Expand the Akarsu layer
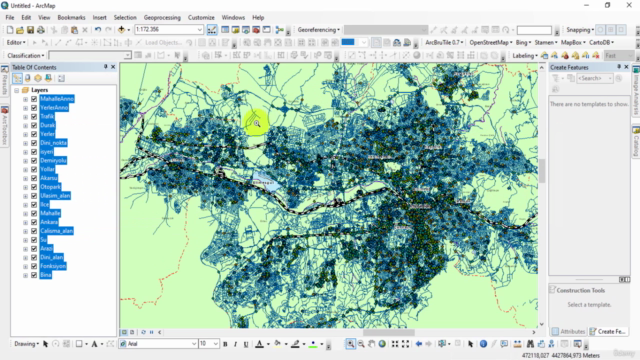The image size is (640, 360). (x=25, y=178)
